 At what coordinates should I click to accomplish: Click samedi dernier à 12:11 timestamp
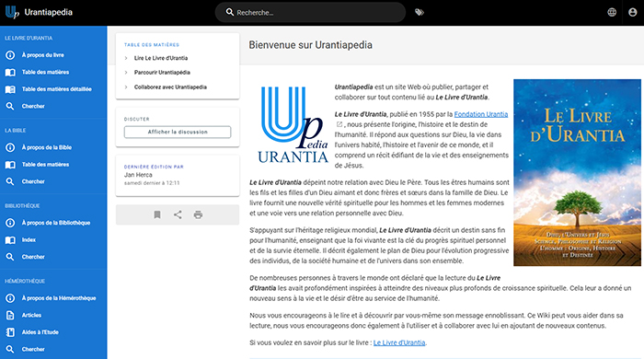click(x=152, y=183)
